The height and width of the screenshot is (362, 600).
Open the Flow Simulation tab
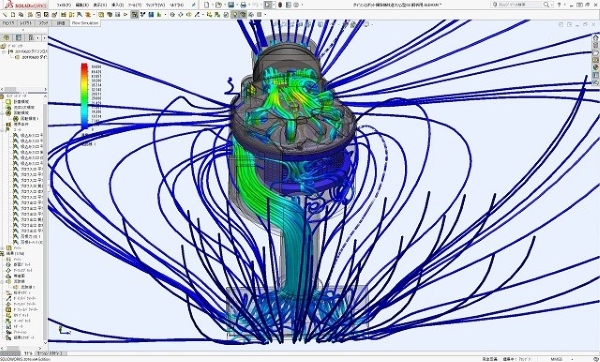tap(85, 23)
